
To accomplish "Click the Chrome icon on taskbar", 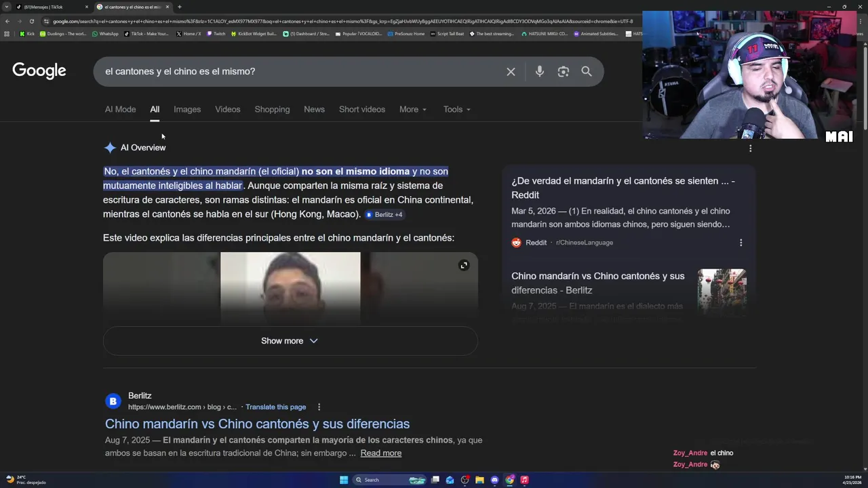I will pos(509,480).
